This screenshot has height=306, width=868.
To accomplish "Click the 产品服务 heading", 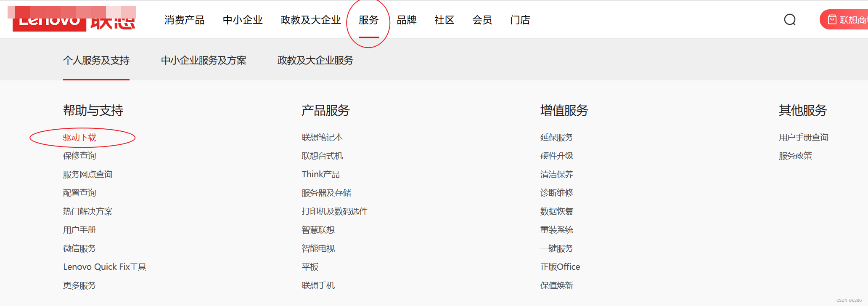I will click(x=325, y=110).
